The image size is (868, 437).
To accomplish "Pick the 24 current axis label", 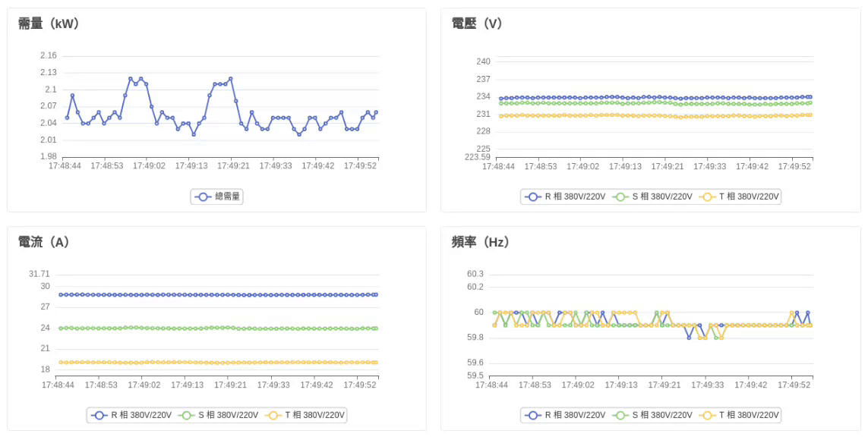I will (x=45, y=328).
